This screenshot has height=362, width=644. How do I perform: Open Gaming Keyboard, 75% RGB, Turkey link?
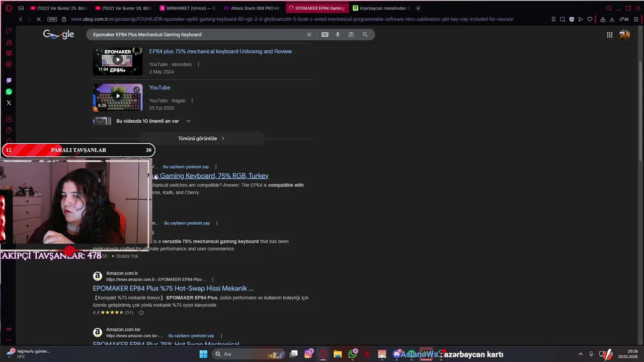click(x=210, y=175)
